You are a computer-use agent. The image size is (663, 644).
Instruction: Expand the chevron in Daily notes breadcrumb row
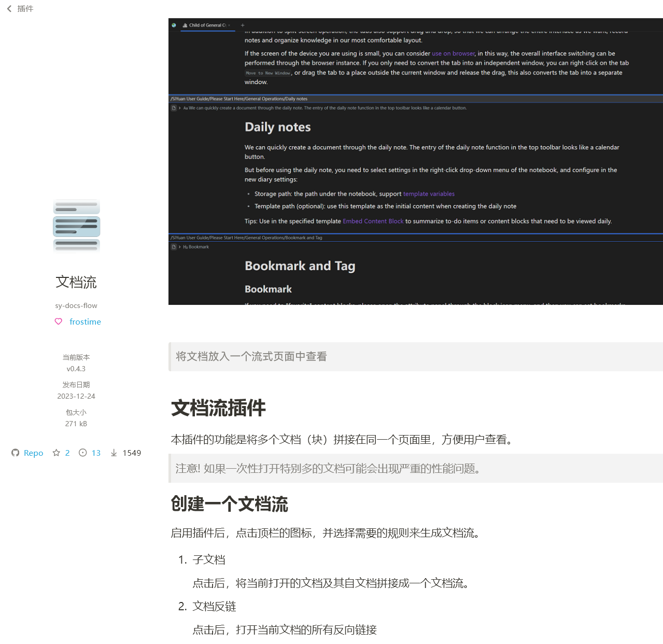pyautogui.click(x=179, y=108)
